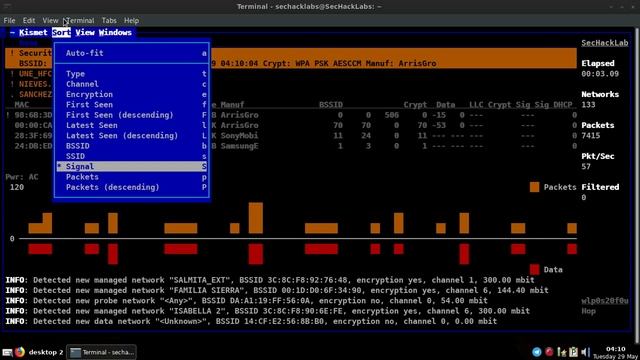Click the desktop 2 workspace label
Viewport: 640px width, 360px height.
pos(46,352)
